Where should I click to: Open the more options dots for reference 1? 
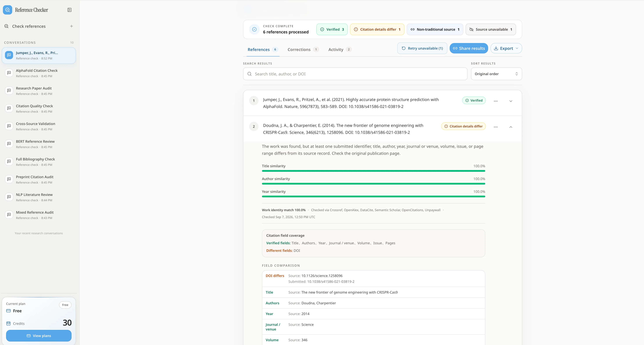496,101
